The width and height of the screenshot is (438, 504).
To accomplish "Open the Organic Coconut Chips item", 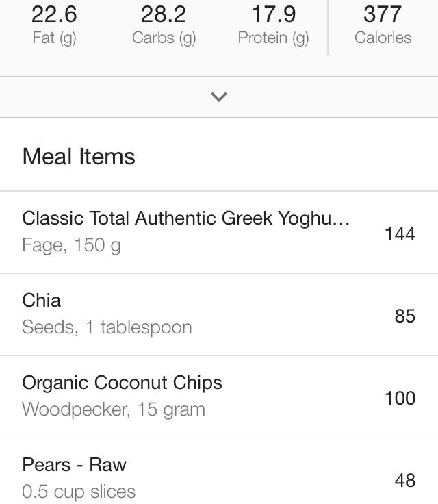I will (x=122, y=383).
